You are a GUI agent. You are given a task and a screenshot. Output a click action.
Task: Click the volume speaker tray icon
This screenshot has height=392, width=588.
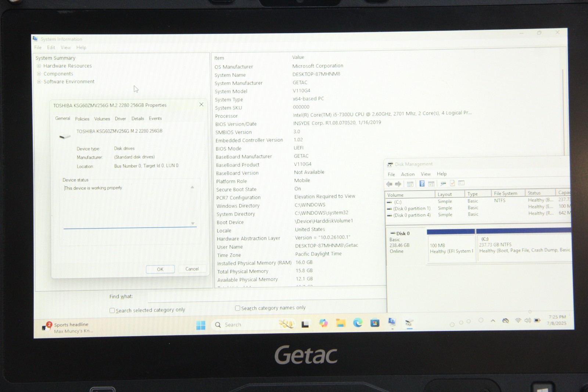tap(527, 320)
